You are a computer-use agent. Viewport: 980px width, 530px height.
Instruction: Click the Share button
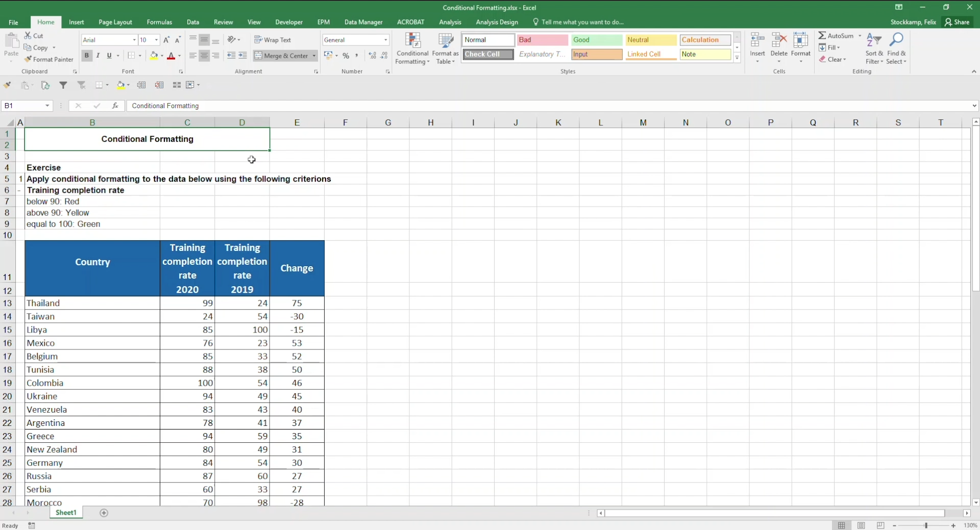tap(957, 22)
